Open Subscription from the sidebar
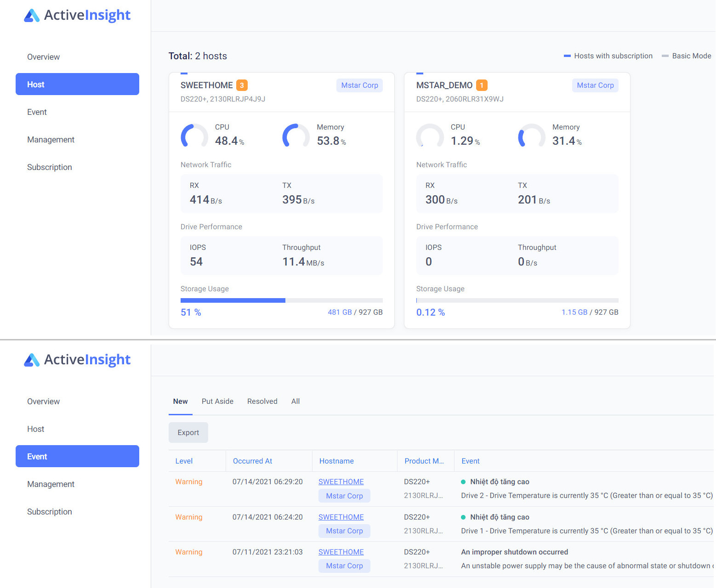 coord(49,167)
